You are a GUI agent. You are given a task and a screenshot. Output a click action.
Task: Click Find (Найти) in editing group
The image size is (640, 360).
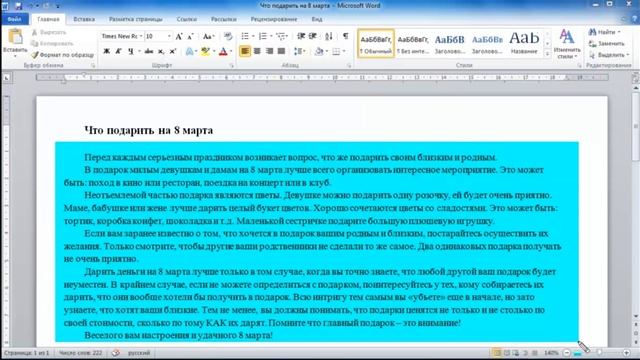tap(604, 32)
